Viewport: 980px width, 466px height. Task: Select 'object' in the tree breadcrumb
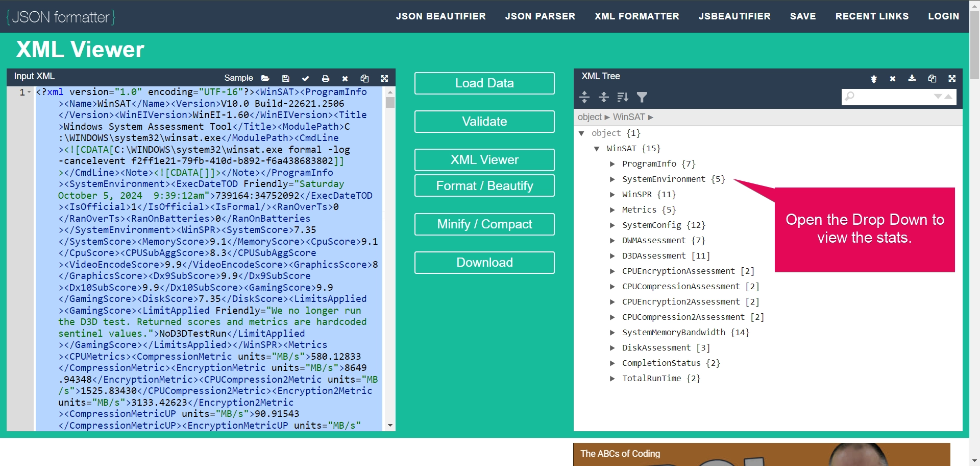590,117
